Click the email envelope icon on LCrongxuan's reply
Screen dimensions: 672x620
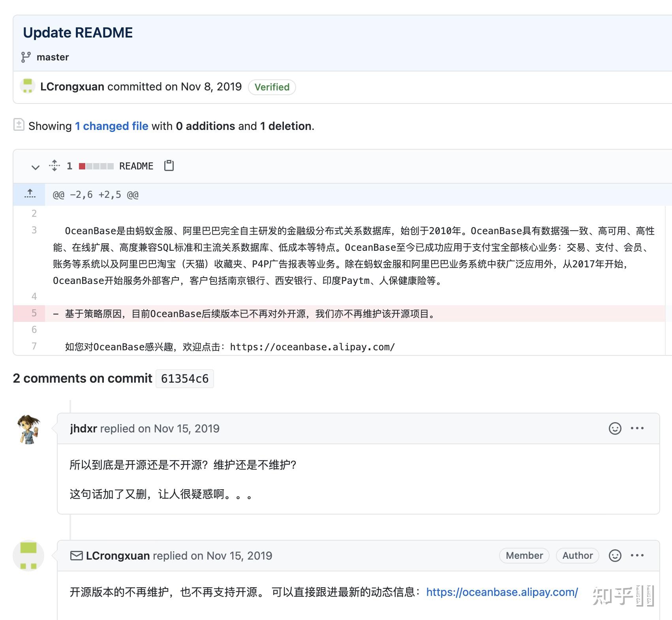tap(76, 556)
